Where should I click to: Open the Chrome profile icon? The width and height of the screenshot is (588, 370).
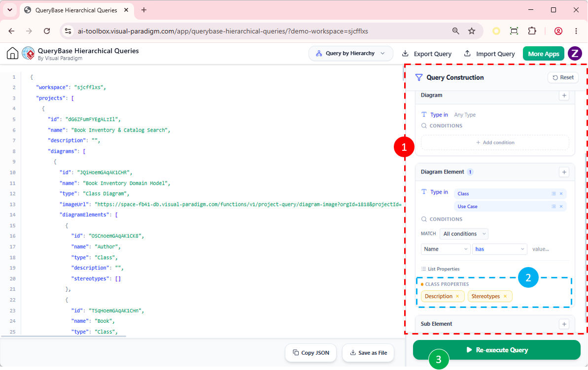point(558,31)
